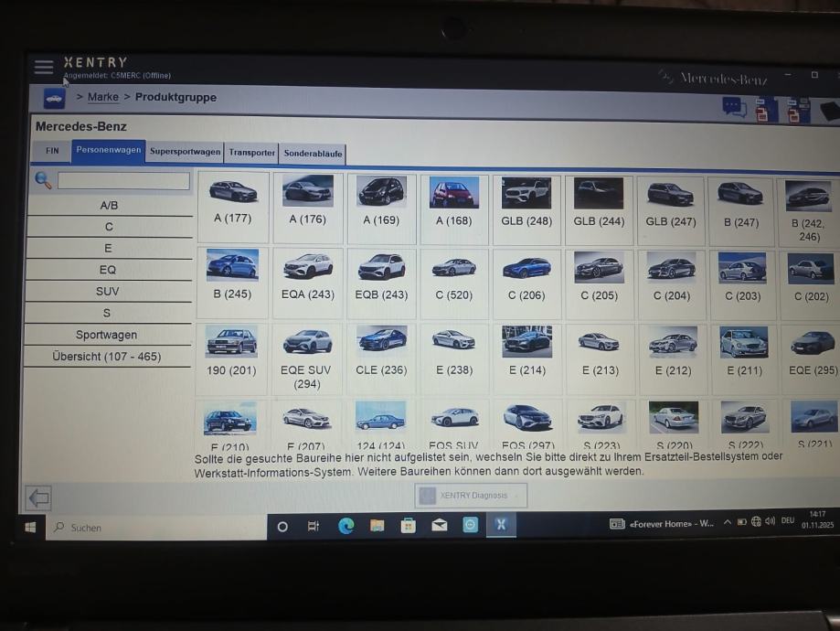Click the Marke breadcrumb link
This screenshot has width=840, height=631.
tap(103, 97)
